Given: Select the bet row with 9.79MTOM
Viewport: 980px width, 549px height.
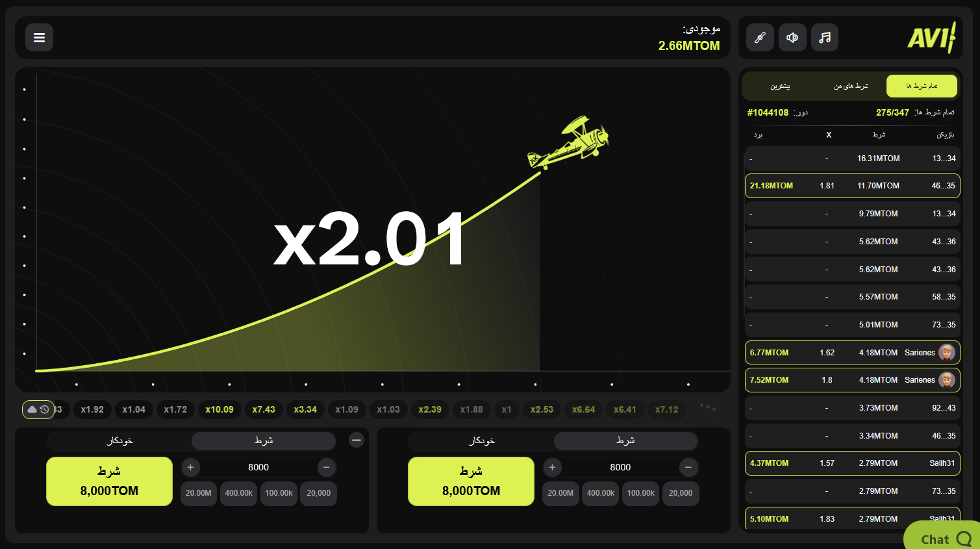Looking at the screenshot, I should (x=852, y=214).
